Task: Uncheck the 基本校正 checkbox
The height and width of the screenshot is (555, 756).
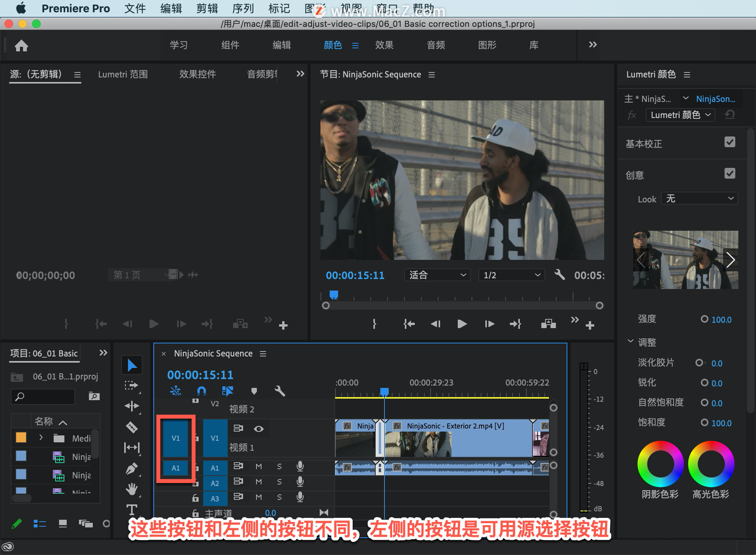Action: coord(729,142)
